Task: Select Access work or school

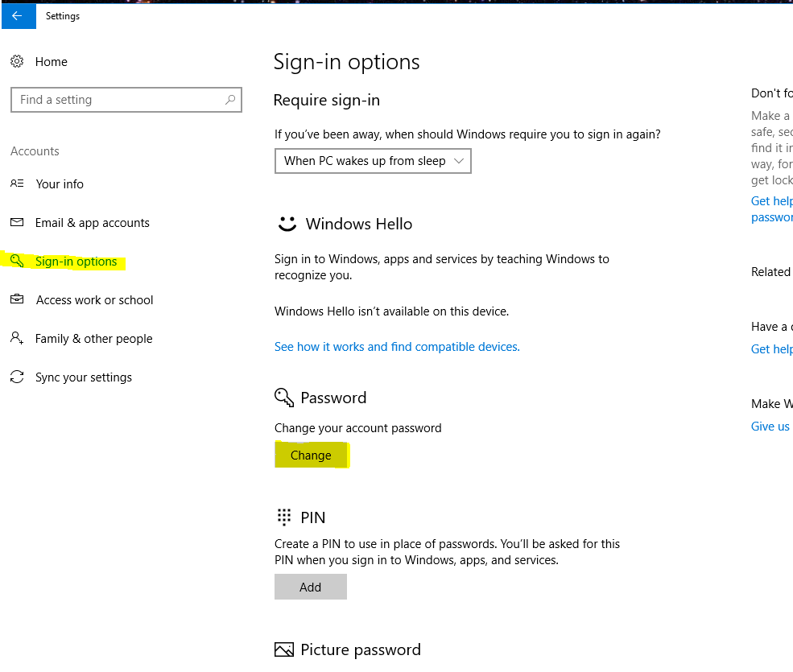Action: click(x=94, y=300)
